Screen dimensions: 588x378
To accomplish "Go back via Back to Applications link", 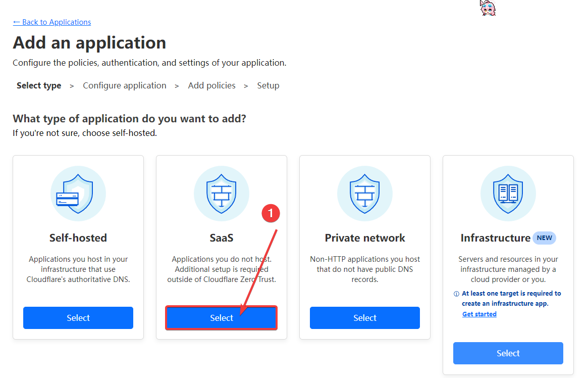I will (52, 22).
